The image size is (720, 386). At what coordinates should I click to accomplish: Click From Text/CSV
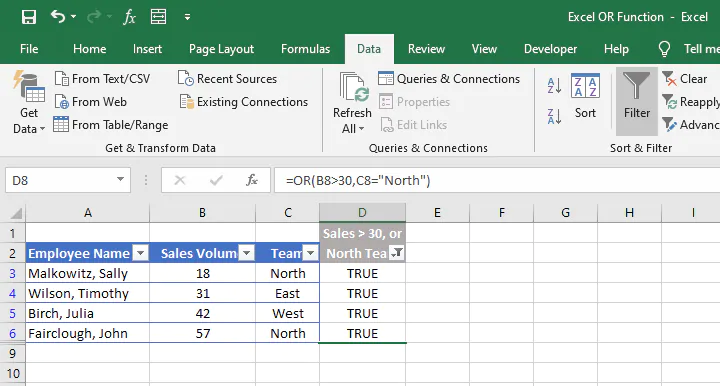click(102, 79)
